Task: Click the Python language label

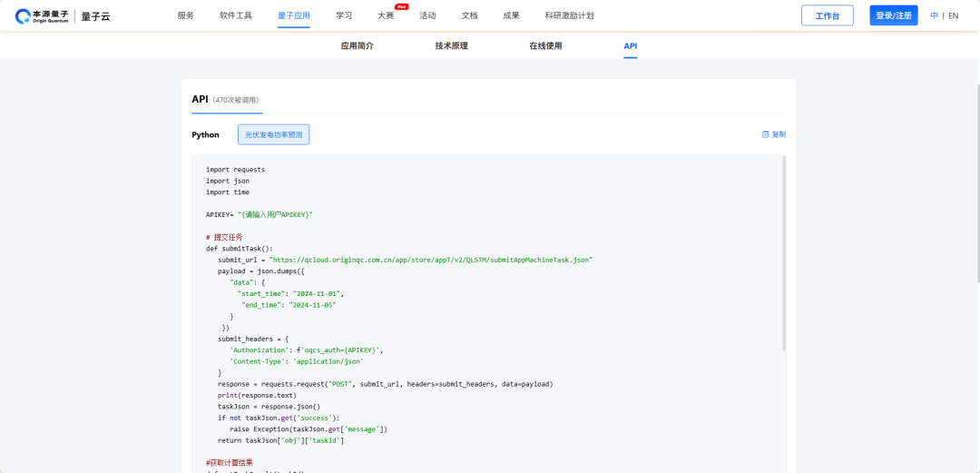Action: coord(206,134)
